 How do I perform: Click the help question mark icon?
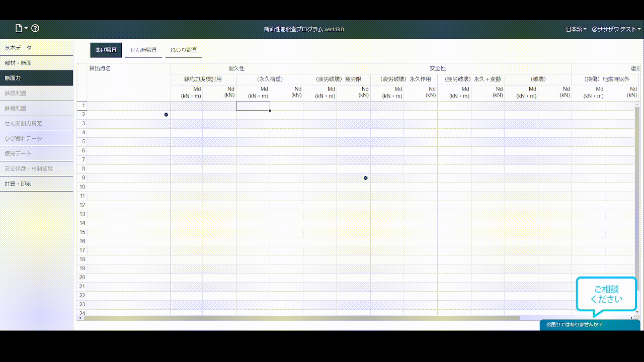tap(35, 29)
